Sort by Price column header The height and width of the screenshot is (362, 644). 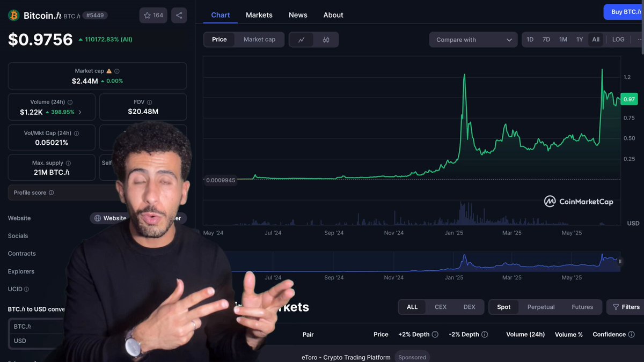click(x=381, y=334)
